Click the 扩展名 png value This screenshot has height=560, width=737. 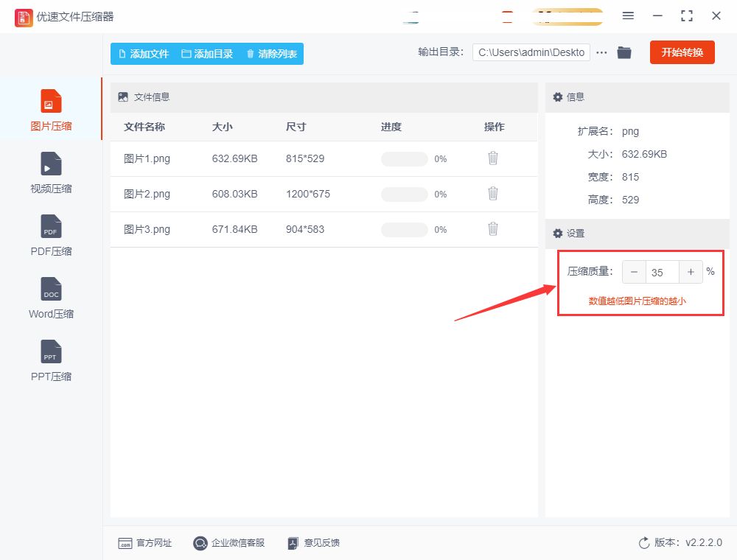tap(630, 132)
